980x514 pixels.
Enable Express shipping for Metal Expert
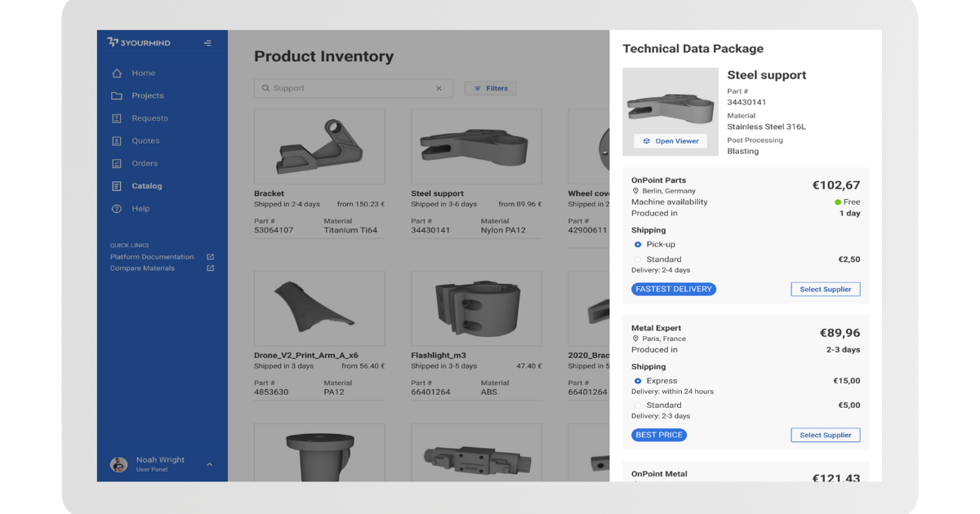[x=638, y=380]
